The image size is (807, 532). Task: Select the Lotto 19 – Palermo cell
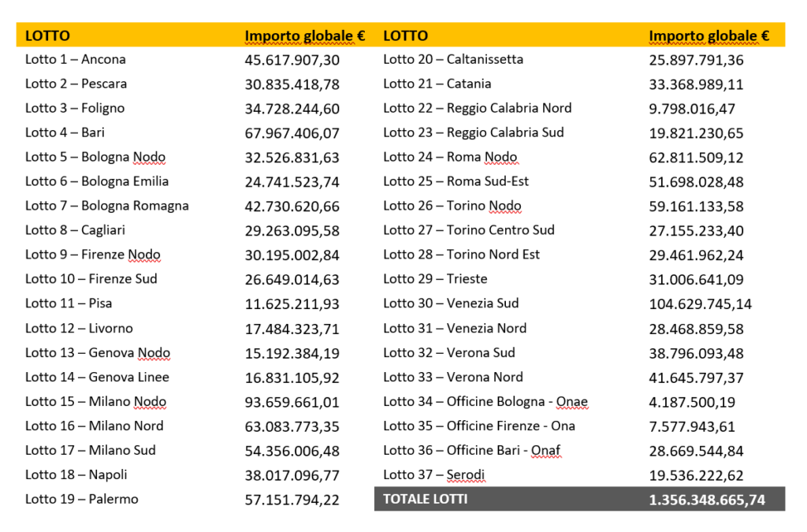tap(81, 499)
